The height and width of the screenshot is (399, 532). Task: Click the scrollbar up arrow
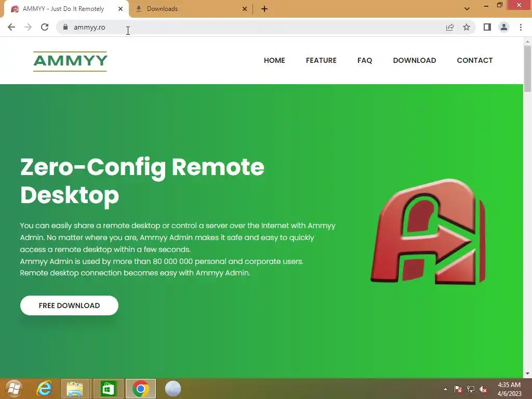click(527, 42)
